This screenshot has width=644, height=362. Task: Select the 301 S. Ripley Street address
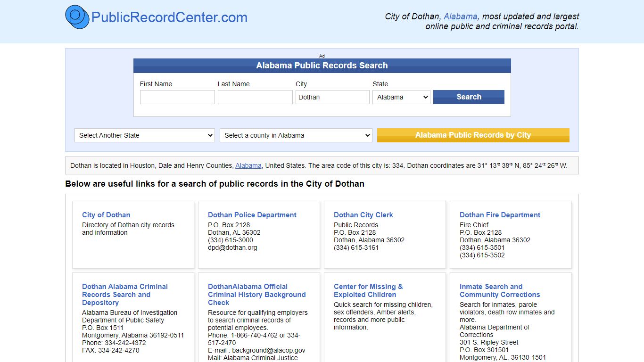(x=489, y=342)
